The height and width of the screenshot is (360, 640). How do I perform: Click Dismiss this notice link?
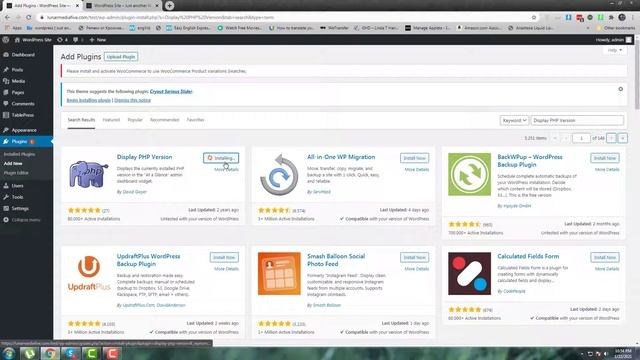[133, 100]
